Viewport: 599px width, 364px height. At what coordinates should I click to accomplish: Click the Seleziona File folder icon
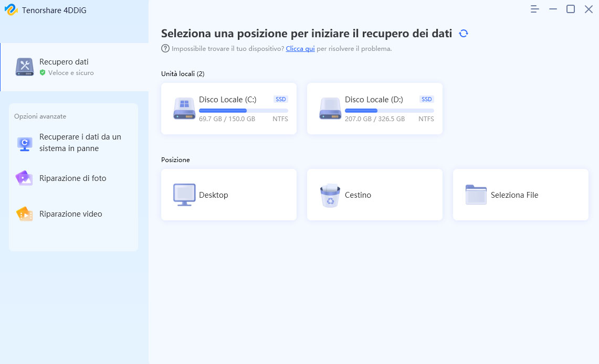coord(476,195)
